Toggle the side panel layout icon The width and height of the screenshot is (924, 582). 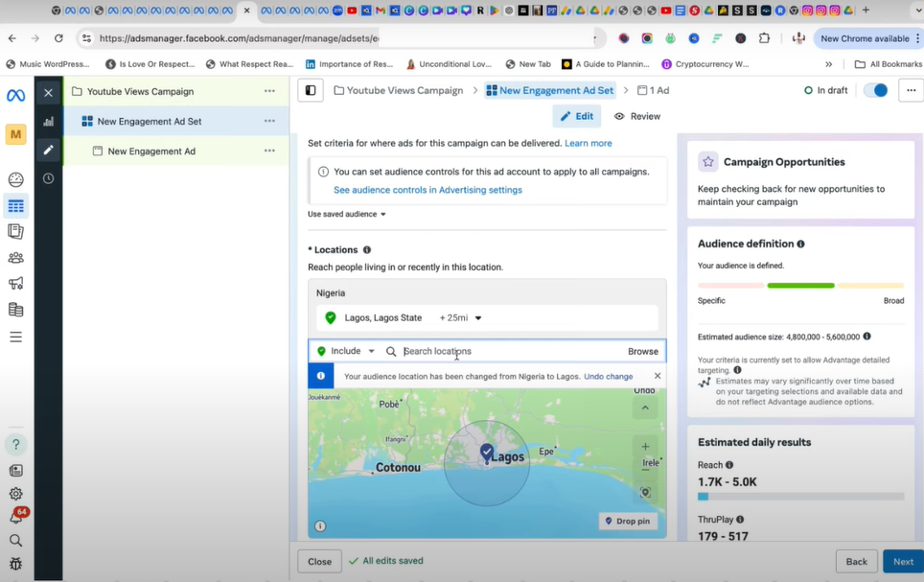coord(311,90)
